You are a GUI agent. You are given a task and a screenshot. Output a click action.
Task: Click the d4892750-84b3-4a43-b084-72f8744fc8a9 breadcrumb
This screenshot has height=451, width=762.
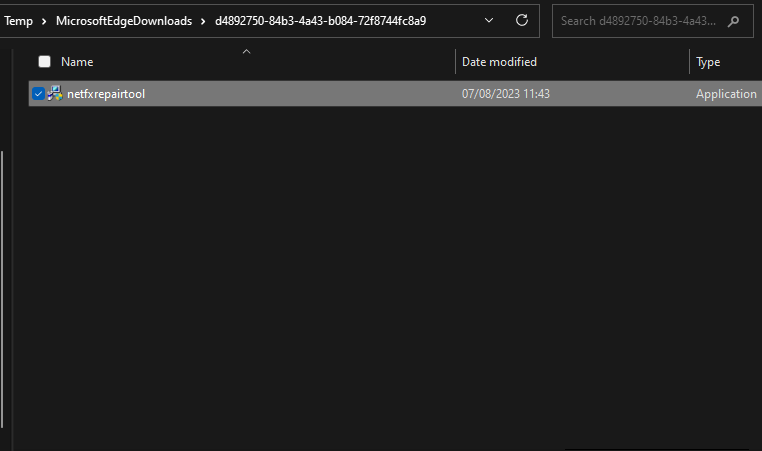tap(321, 21)
